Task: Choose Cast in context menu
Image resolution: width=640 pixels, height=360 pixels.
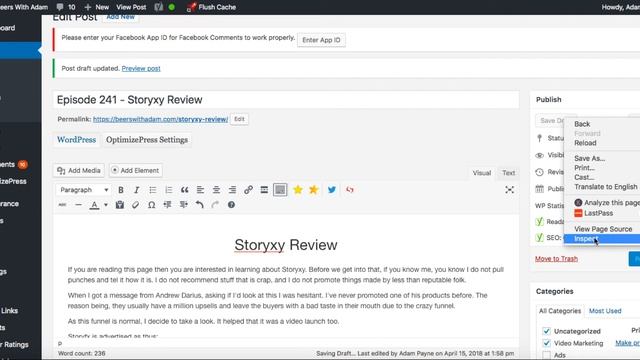Action: (x=584, y=177)
